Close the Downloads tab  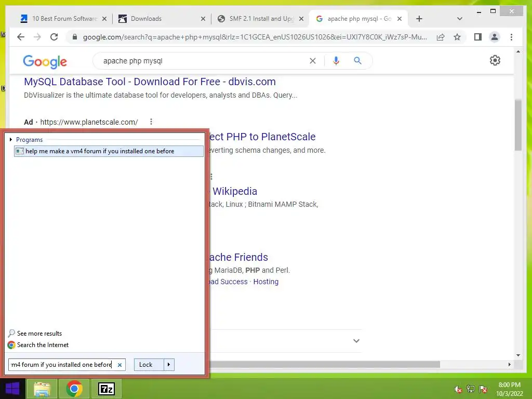point(203,19)
